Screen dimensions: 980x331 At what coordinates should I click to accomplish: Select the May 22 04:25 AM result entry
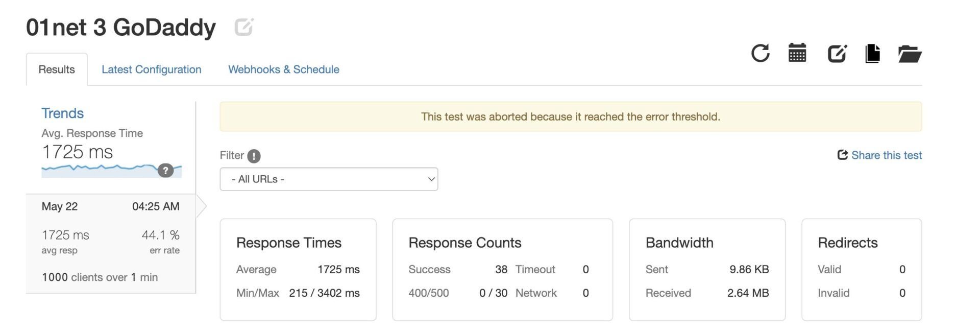tap(111, 244)
